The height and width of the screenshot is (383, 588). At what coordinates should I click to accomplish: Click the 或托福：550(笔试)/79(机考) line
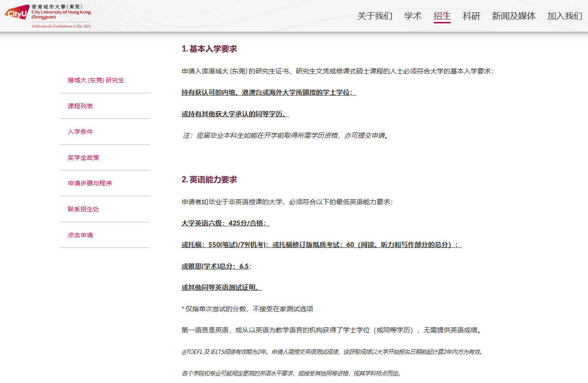click(x=321, y=245)
